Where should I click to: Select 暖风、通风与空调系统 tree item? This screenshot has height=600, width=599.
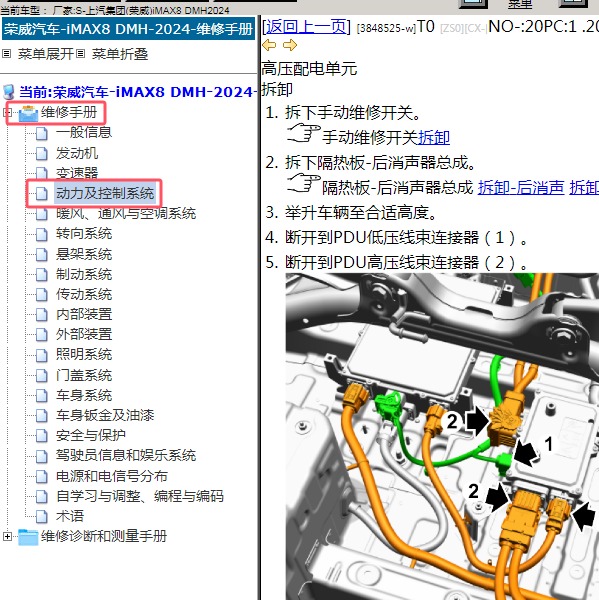(x=126, y=214)
